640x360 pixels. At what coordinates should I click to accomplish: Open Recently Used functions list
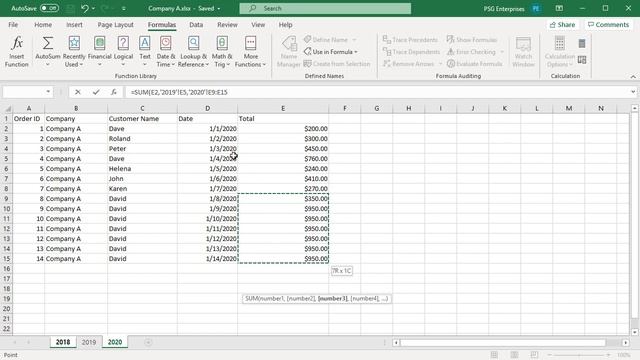tap(74, 52)
